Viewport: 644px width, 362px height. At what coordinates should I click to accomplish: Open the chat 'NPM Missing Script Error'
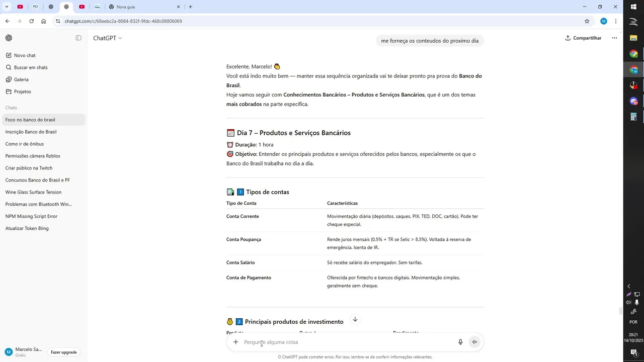pos(43,216)
